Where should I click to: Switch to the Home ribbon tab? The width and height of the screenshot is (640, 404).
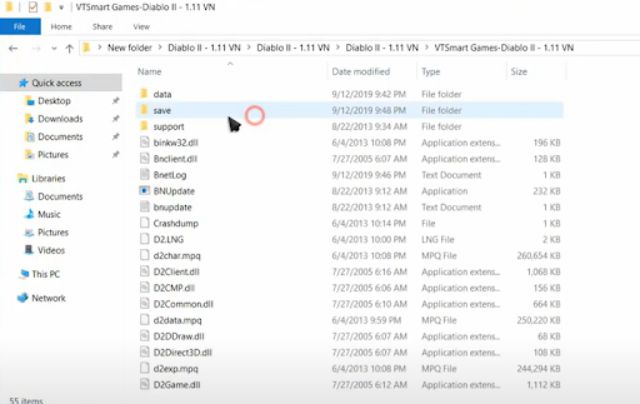point(61,27)
